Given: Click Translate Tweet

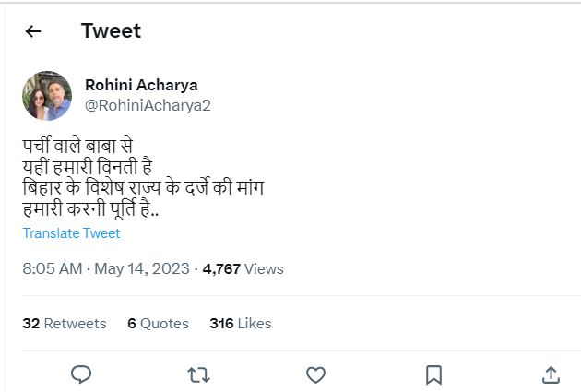Looking at the screenshot, I should pyautogui.click(x=71, y=233).
